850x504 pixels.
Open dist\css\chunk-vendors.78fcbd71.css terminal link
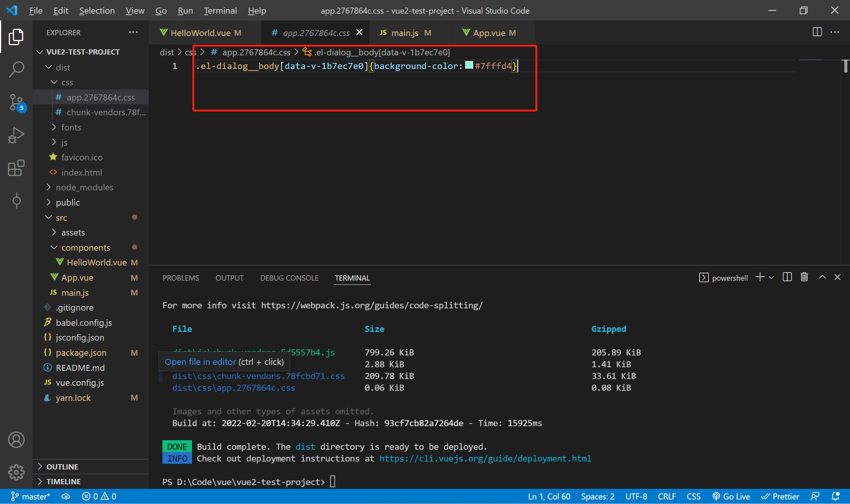click(258, 376)
